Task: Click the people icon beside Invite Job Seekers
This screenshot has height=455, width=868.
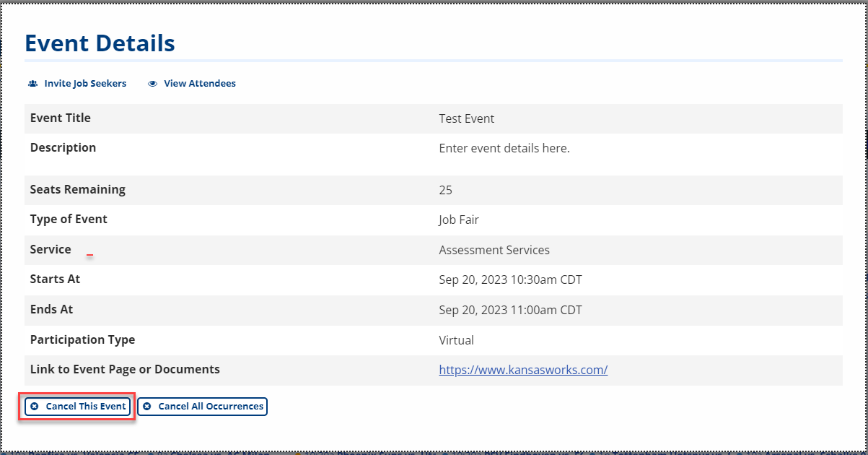Action: [32, 84]
